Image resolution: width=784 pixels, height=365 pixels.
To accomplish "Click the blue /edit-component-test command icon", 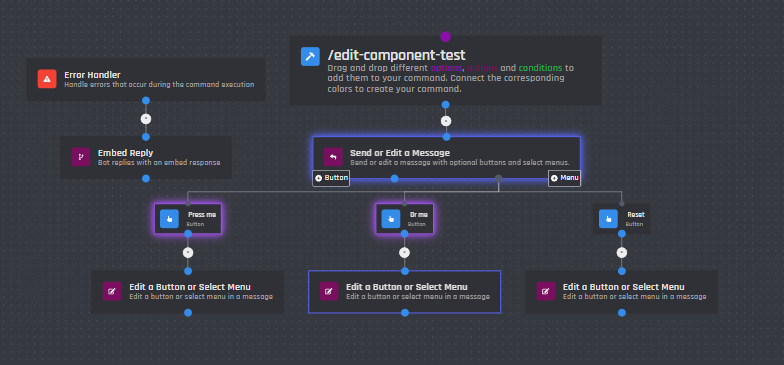I will 310,56.
